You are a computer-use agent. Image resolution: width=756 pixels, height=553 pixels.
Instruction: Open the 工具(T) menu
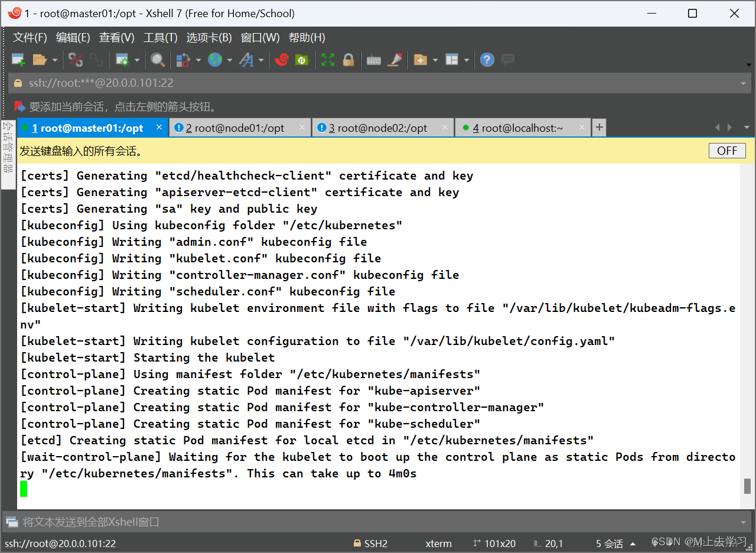pyautogui.click(x=161, y=38)
